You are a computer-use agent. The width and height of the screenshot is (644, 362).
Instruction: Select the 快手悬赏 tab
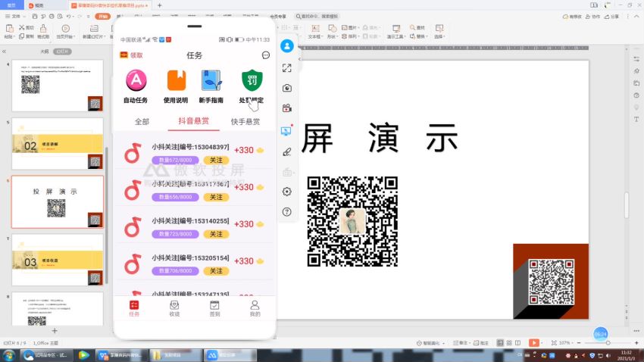245,121
